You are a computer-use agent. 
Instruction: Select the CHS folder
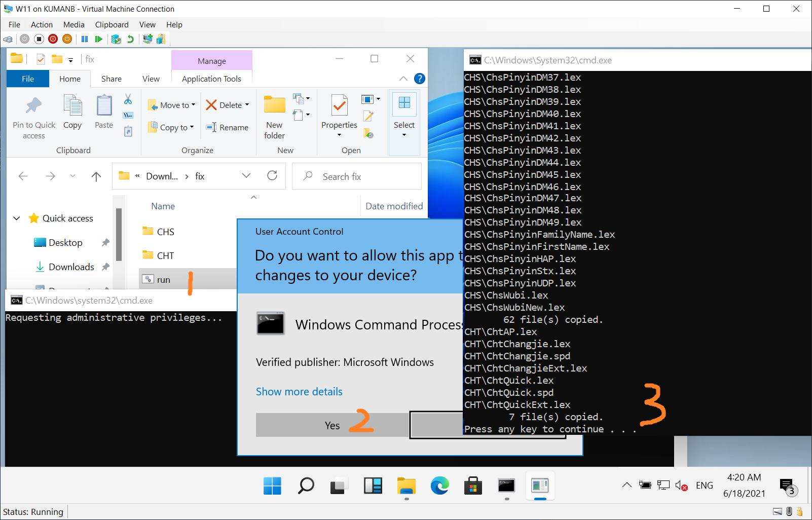(x=165, y=232)
